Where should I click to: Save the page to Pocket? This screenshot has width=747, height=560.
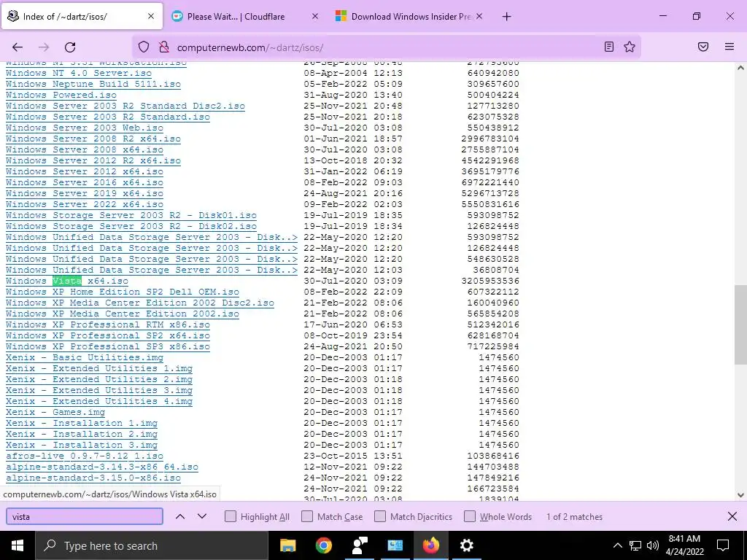pos(703,47)
